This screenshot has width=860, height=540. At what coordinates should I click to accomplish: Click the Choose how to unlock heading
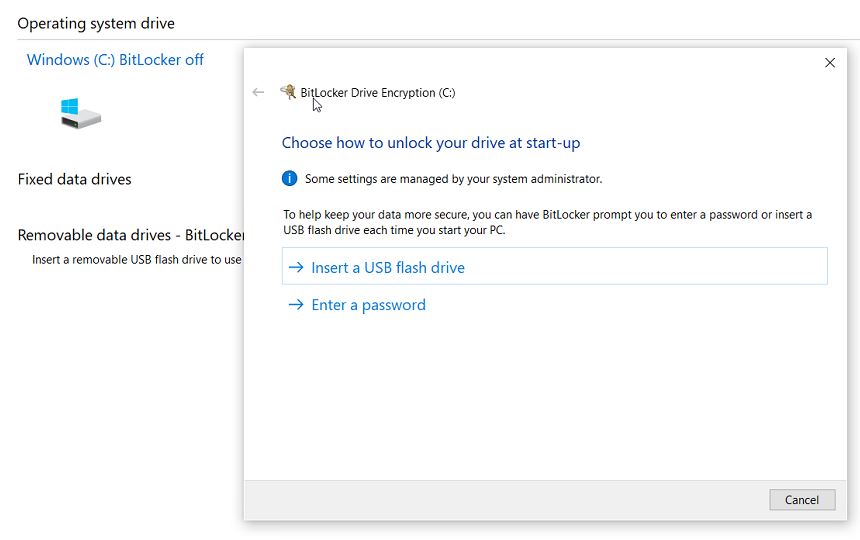click(x=431, y=143)
